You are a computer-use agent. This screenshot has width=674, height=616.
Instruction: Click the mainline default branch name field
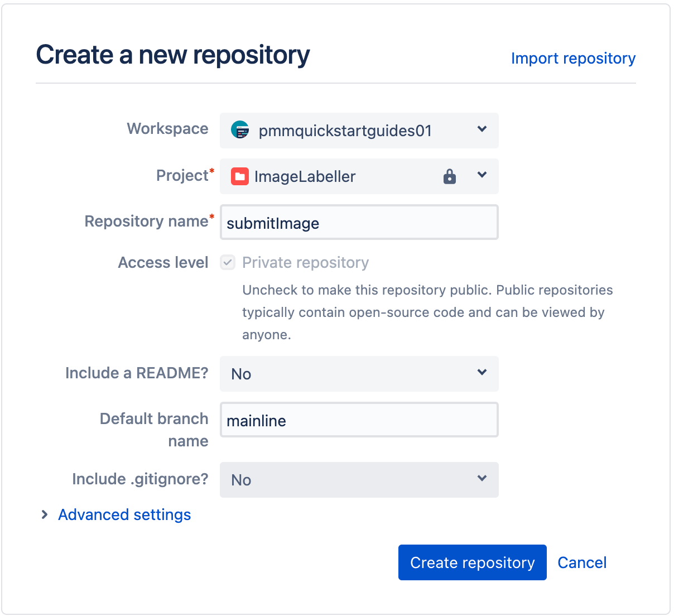click(x=359, y=420)
